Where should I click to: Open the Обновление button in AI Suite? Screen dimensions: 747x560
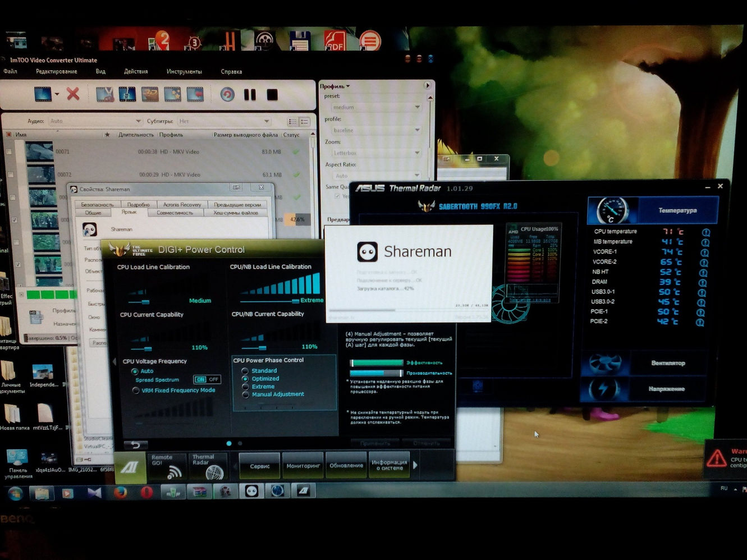pyautogui.click(x=346, y=466)
